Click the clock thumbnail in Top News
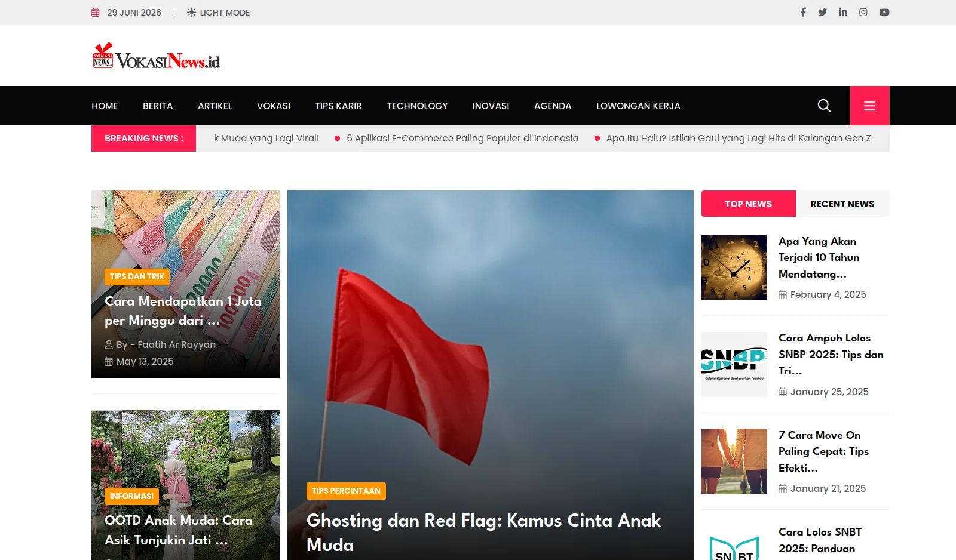The height and width of the screenshot is (560, 956). 734,267
